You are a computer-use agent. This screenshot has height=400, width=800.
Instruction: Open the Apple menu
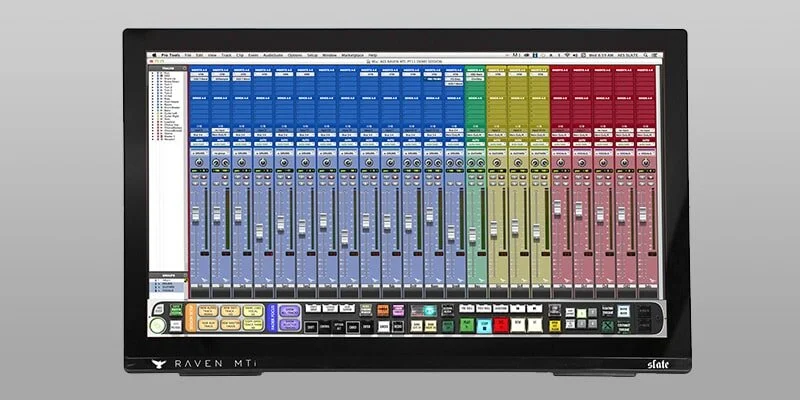point(154,55)
